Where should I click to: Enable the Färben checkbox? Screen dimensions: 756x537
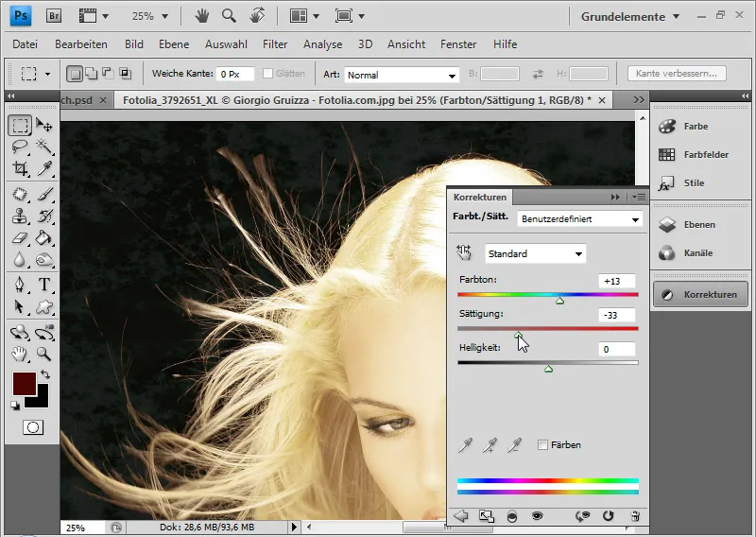pyautogui.click(x=542, y=445)
